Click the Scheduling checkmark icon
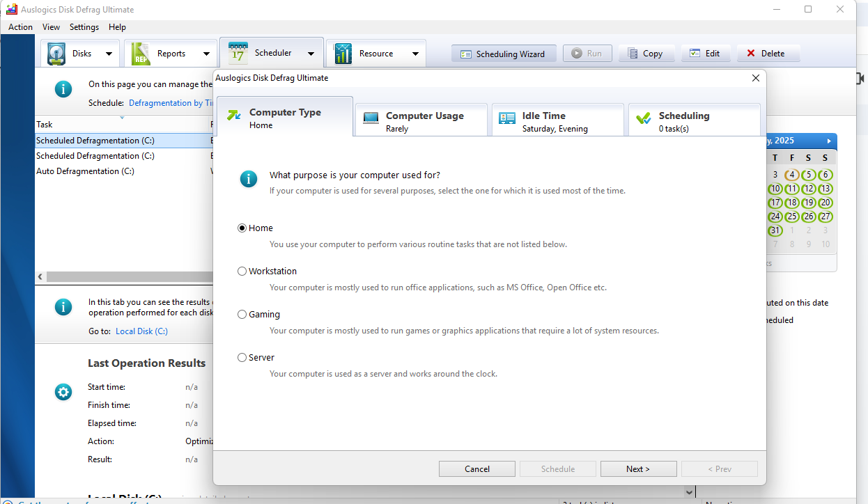Screen dimensions: 868x504 point(644,118)
